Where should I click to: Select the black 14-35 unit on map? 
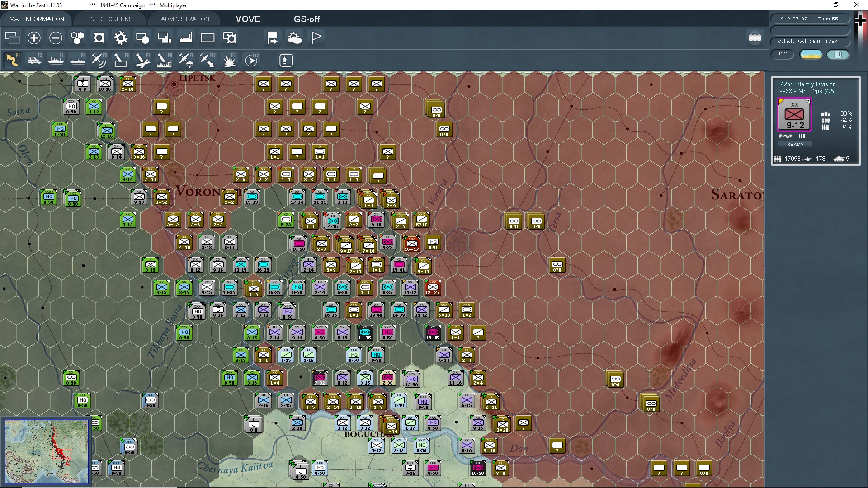coord(365,332)
